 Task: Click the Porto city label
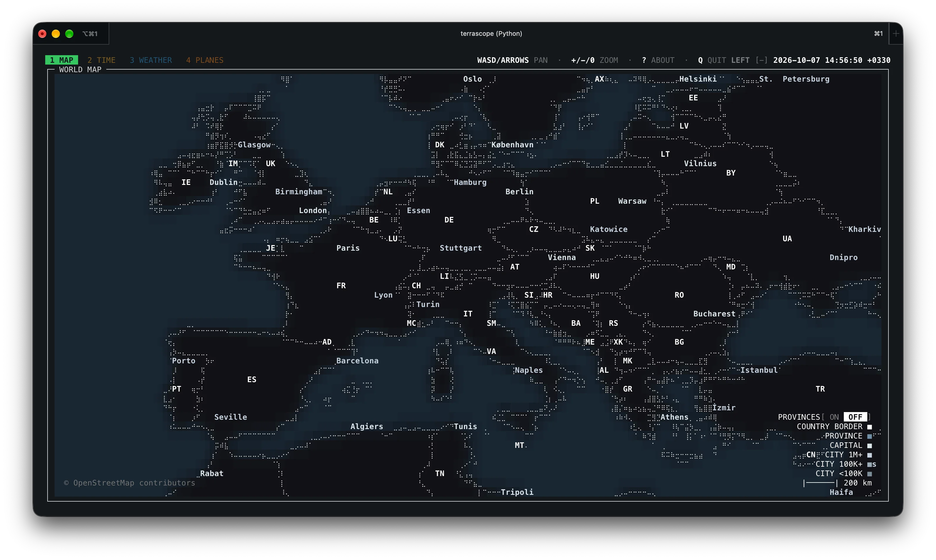point(184,361)
